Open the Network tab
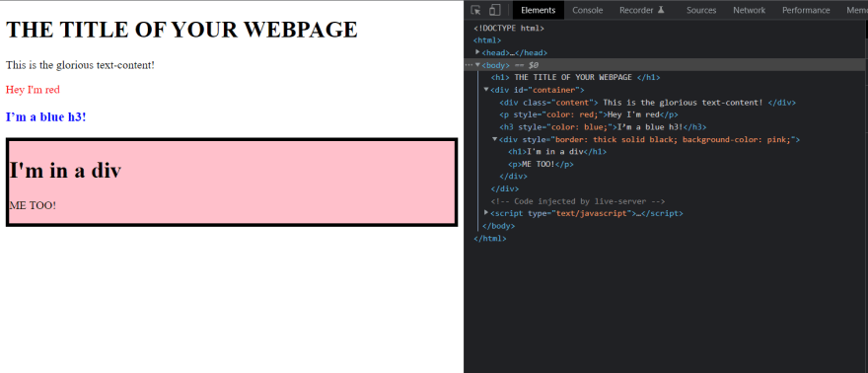 tap(749, 10)
